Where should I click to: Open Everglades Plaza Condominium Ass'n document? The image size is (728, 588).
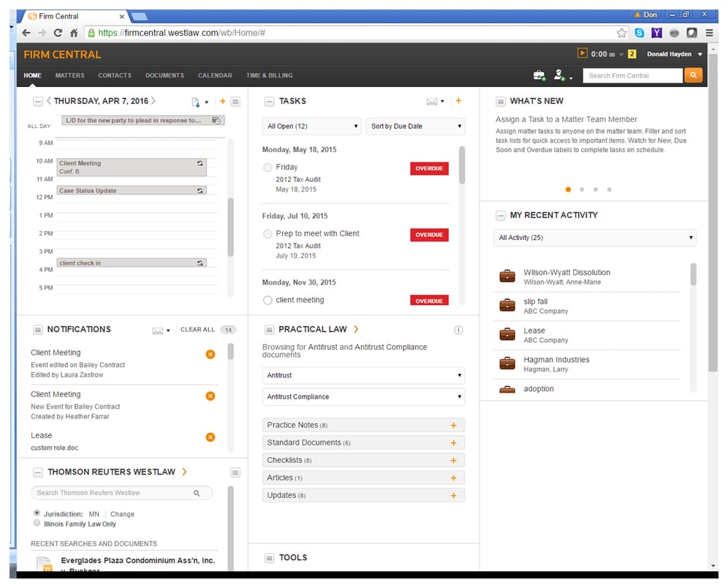pyautogui.click(x=138, y=561)
